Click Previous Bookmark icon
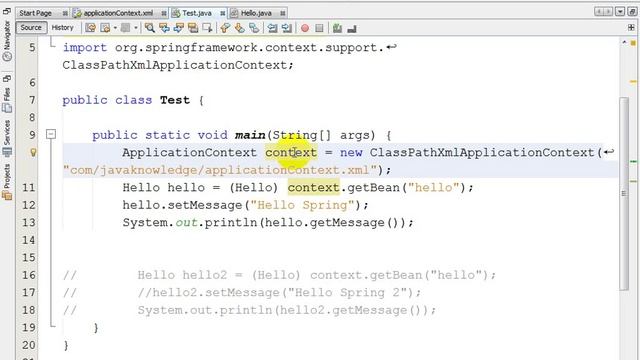This screenshot has height=360, width=640. 225,28
